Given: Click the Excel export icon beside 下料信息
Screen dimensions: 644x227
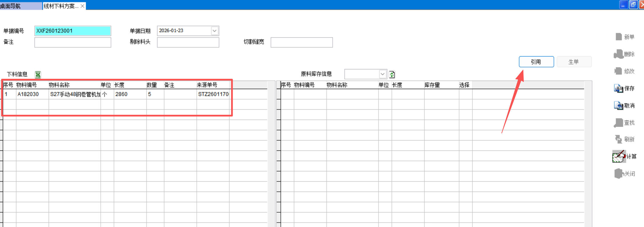Looking at the screenshot, I should click(38, 75).
